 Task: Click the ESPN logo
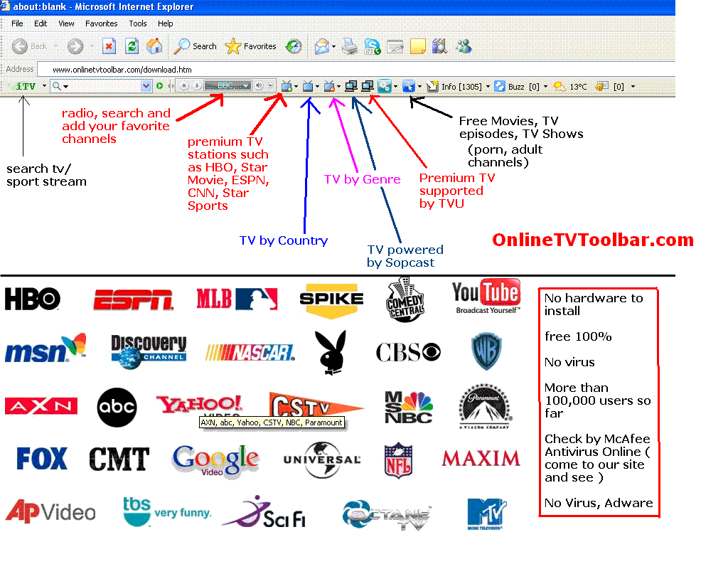click(x=133, y=299)
